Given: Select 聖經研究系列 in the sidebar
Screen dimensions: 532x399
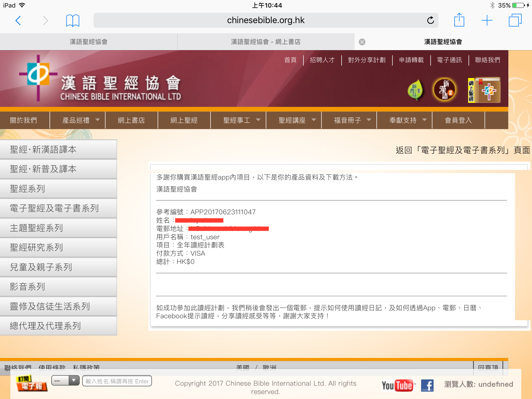Looking at the screenshot, I should 58,248.
